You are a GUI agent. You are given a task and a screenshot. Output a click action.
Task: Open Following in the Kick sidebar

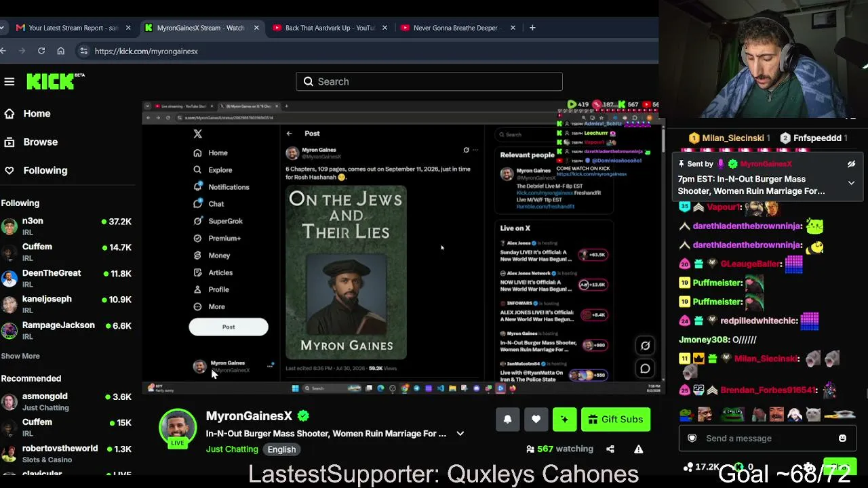36,171
